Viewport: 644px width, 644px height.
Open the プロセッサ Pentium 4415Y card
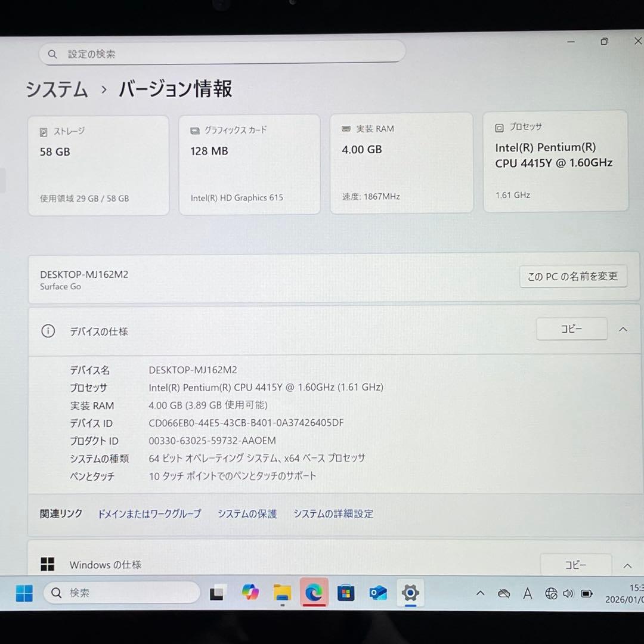556,161
